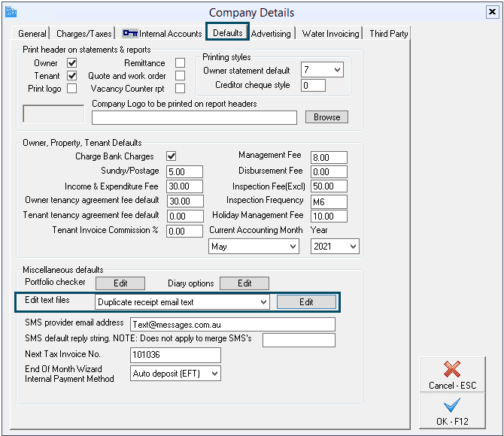Click the Holiday Management Fee field
Viewport: 504px width, 436px height.
[329, 216]
